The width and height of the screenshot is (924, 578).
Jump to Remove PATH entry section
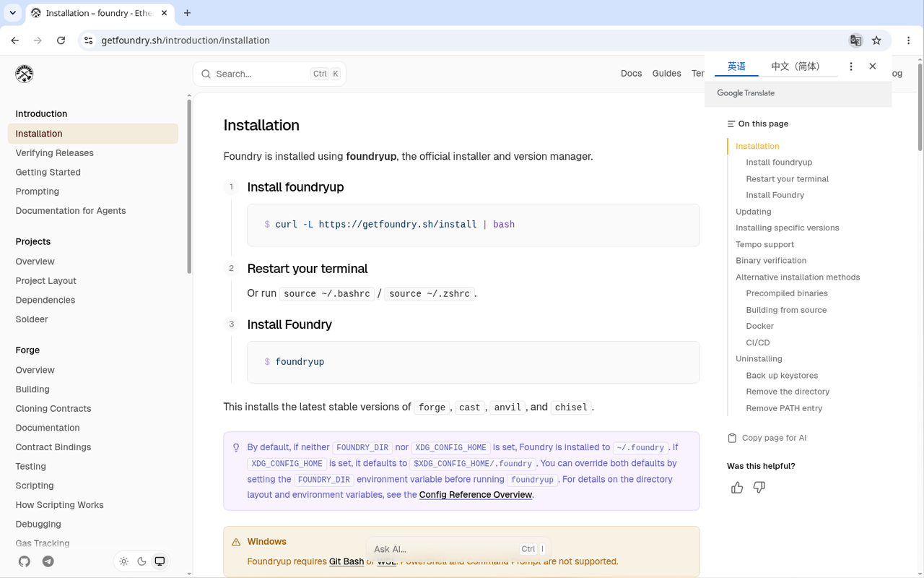784,408
